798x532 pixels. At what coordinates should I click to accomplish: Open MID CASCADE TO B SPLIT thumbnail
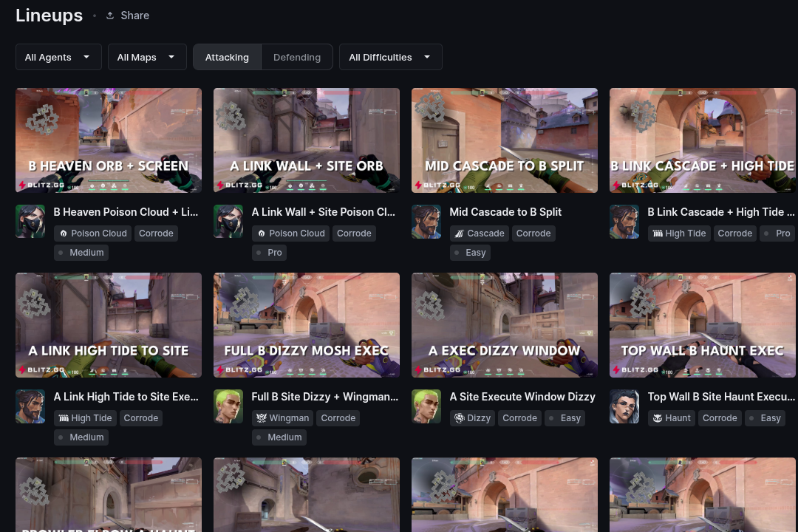coord(505,140)
